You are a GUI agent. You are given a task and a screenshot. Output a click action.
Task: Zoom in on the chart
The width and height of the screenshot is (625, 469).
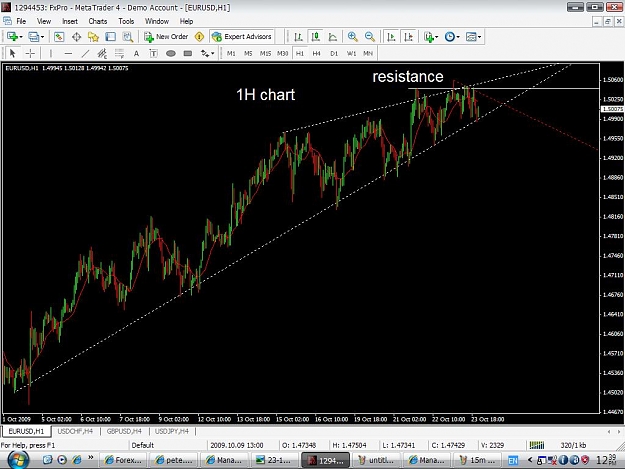352,37
